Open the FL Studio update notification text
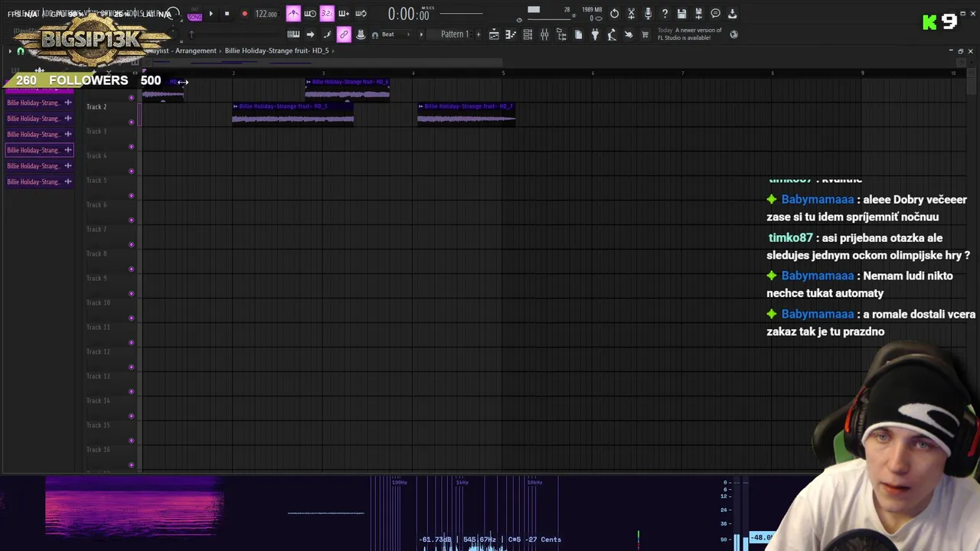The height and width of the screenshot is (551, 980). tap(691, 34)
